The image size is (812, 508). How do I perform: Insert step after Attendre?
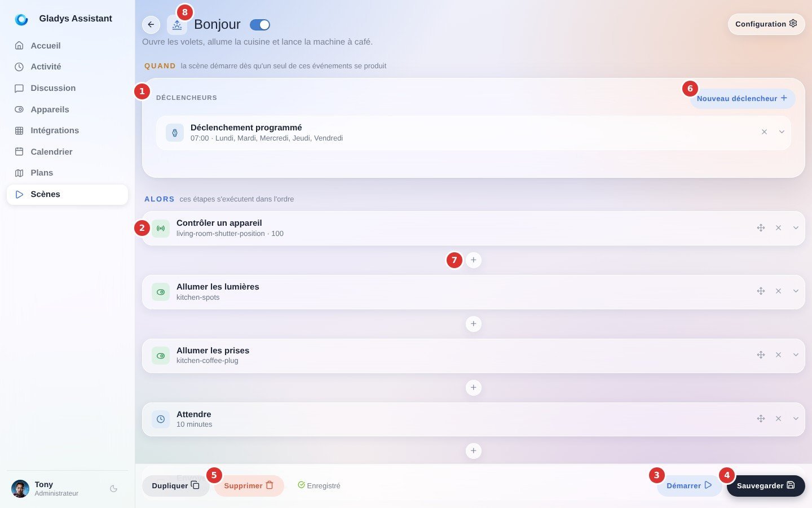pyautogui.click(x=474, y=451)
